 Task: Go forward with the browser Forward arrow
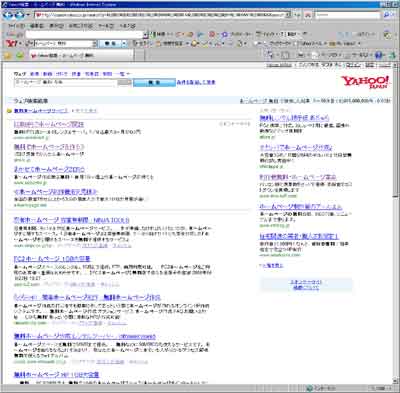19,15
